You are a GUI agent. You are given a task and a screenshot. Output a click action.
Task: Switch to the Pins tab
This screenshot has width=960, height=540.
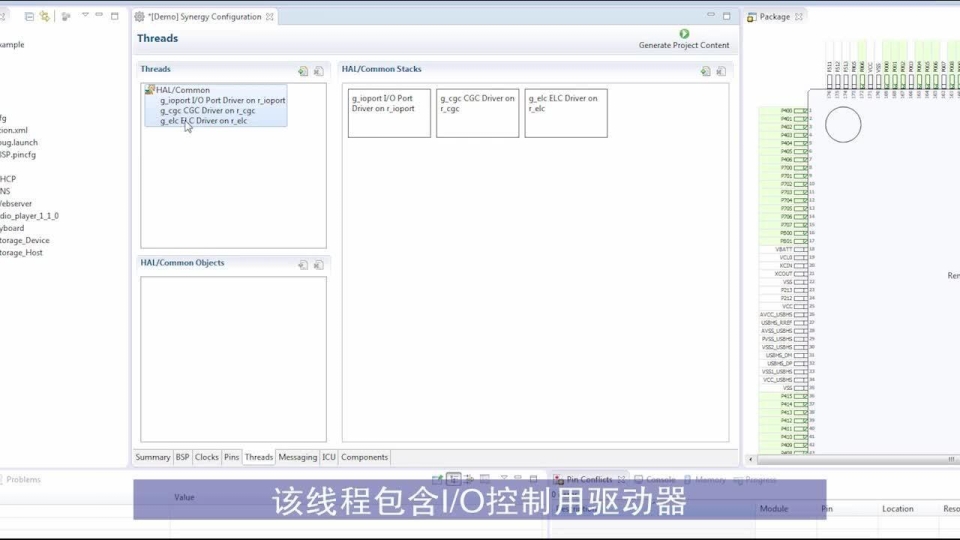[x=231, y=457]
